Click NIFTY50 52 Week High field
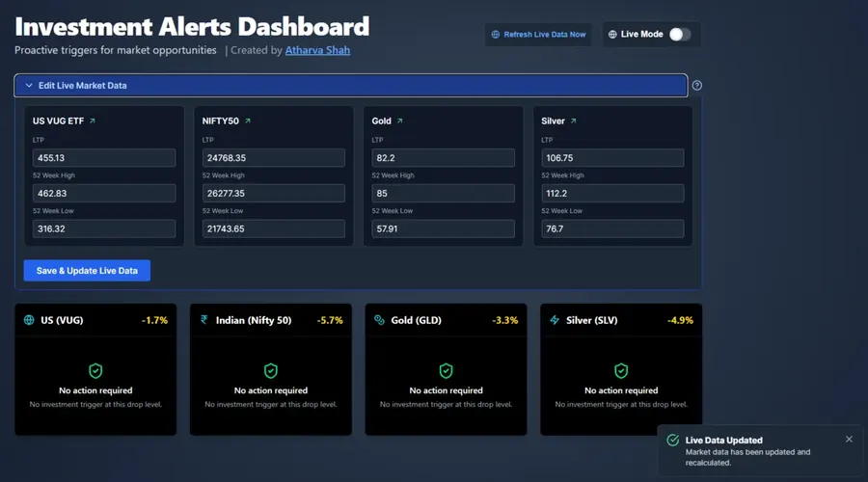Screen dimensions: 868x482 [x=274, y=193]
